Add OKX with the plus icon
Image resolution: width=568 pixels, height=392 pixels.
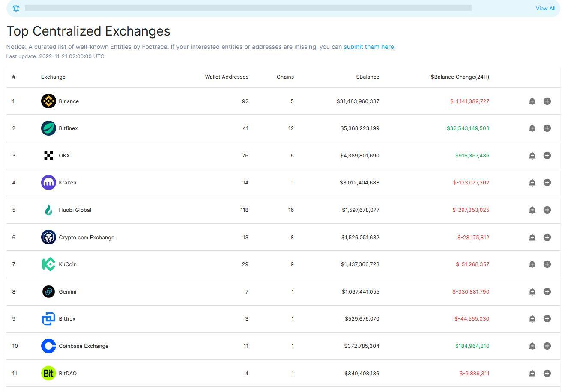[547, 156]
